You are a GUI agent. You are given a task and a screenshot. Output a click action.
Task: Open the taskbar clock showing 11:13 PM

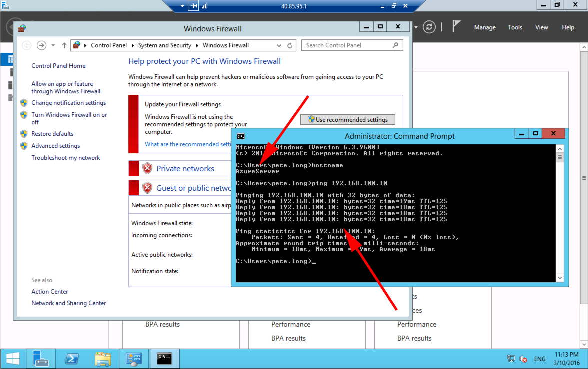point(566,359)
